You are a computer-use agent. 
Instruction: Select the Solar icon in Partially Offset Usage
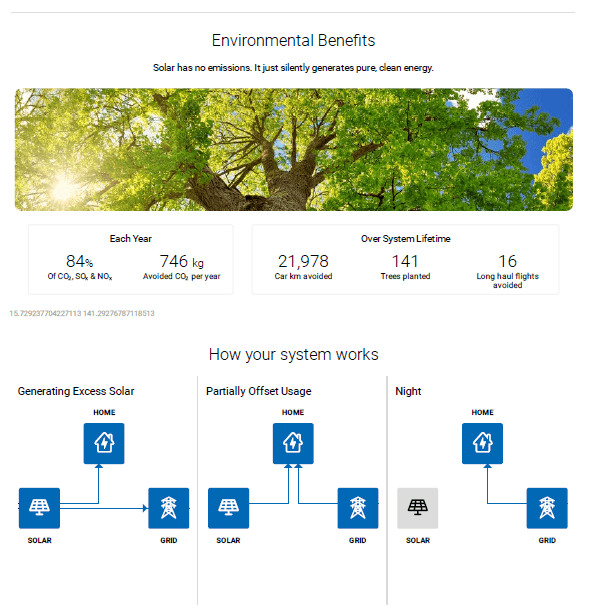(x=228, y=508)
